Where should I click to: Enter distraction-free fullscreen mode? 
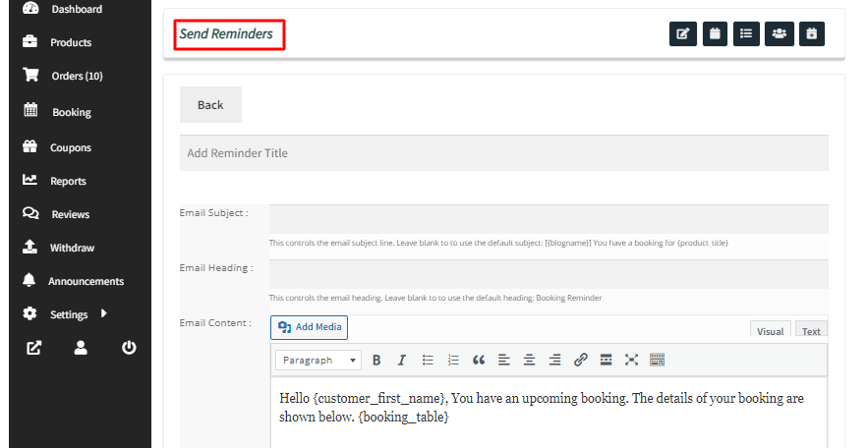click(x=632, y=360)
